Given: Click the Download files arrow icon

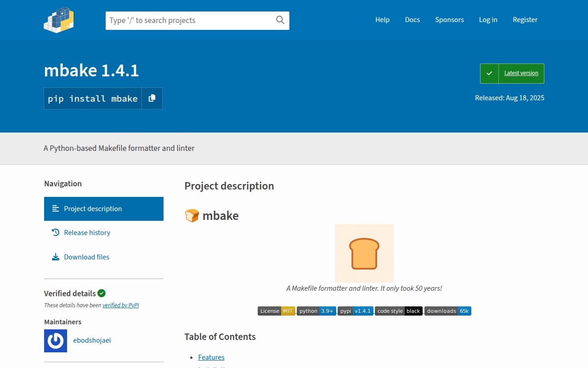Looking at the screenshot, I should coord(56,257).
